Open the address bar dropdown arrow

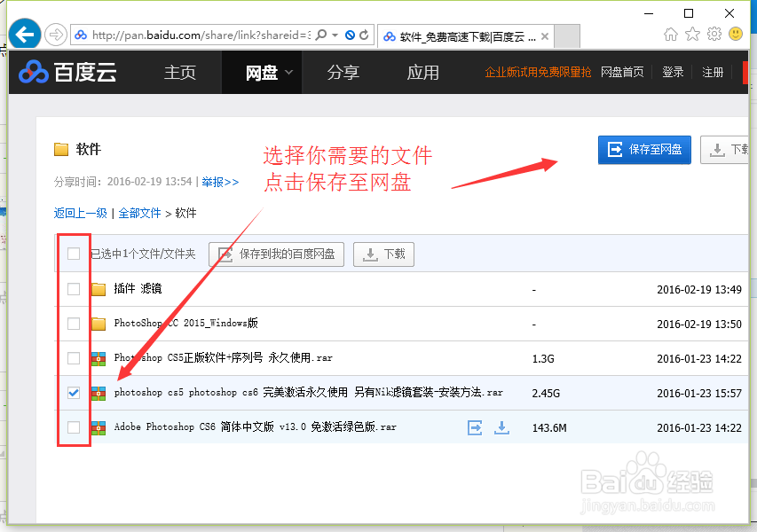tap(335, 35)
